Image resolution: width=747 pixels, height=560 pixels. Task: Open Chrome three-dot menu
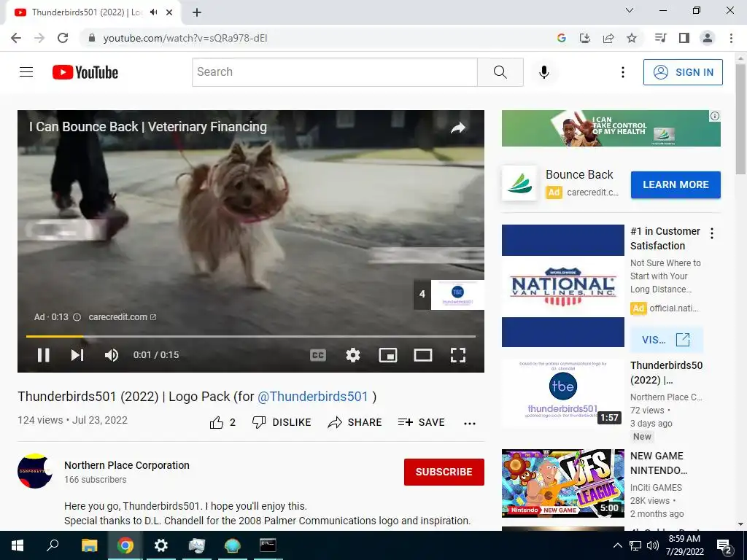(x=731, y=38)
